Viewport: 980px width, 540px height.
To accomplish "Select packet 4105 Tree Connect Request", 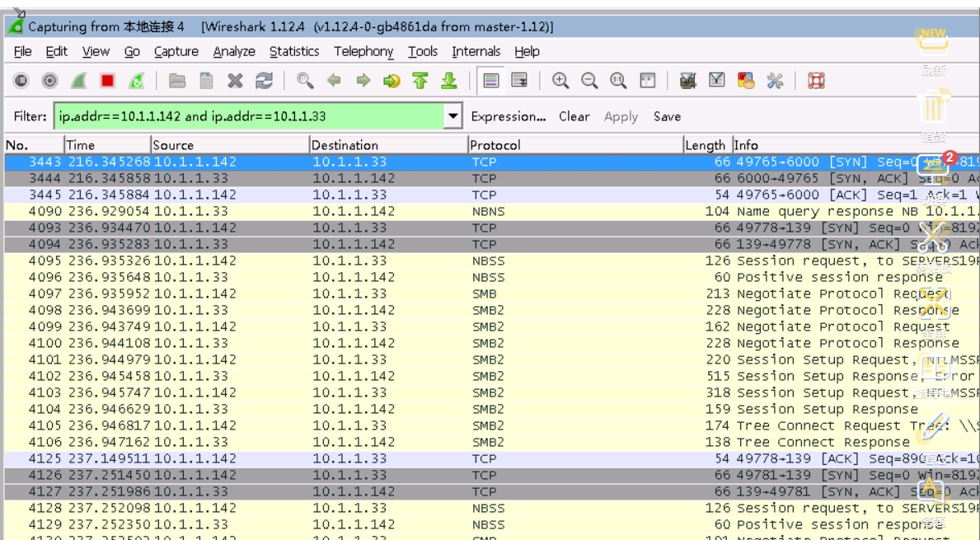I will [x=492, y=425].
